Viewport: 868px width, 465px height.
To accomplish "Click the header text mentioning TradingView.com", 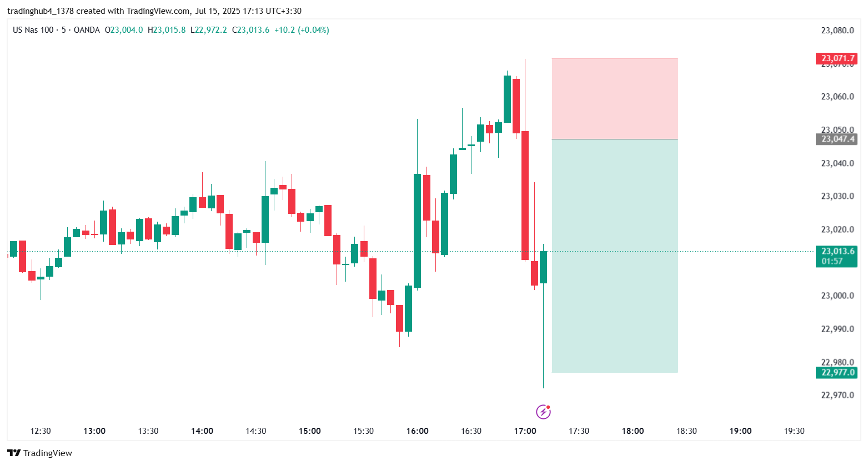I will point(154,11).
